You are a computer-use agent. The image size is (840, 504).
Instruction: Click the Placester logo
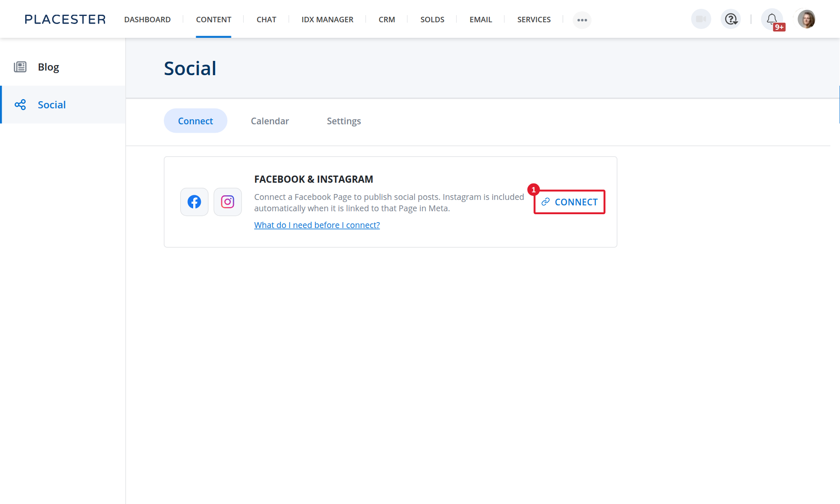point(65,19)
